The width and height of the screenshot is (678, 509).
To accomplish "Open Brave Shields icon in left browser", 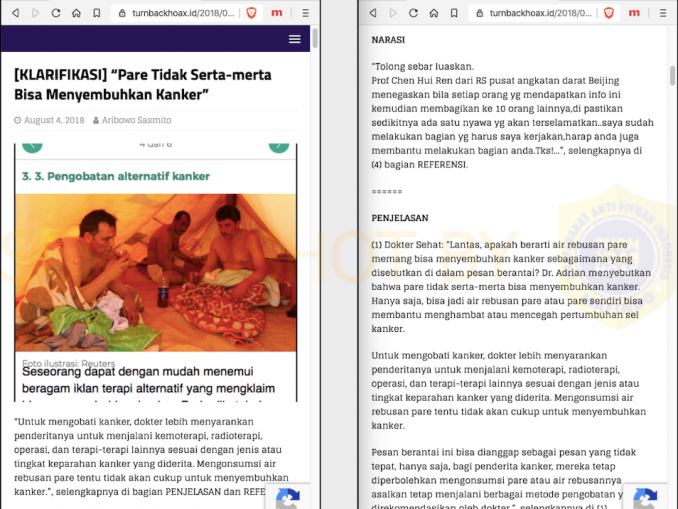I will [251, 13].
